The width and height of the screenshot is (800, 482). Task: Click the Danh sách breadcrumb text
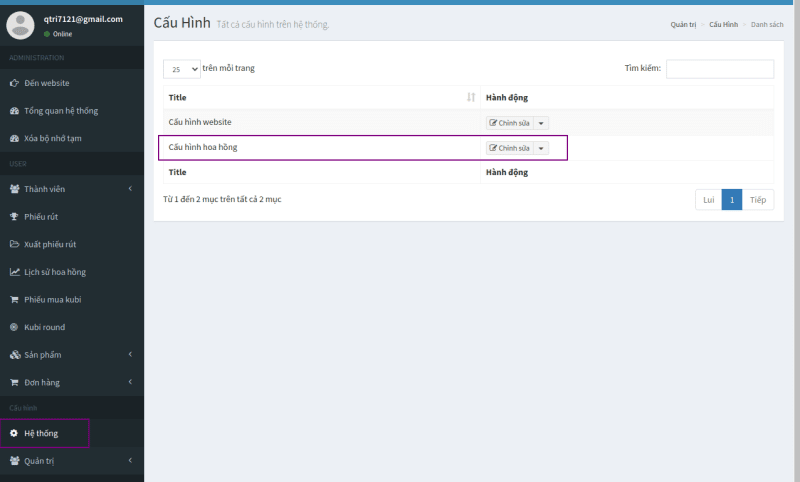coord(767,24)
